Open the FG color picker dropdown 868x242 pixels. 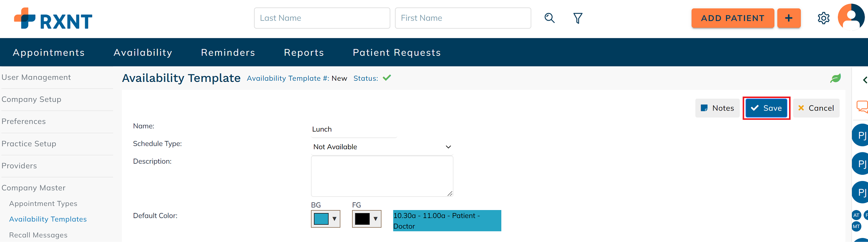pyautogui.click(x=367, y=219)
